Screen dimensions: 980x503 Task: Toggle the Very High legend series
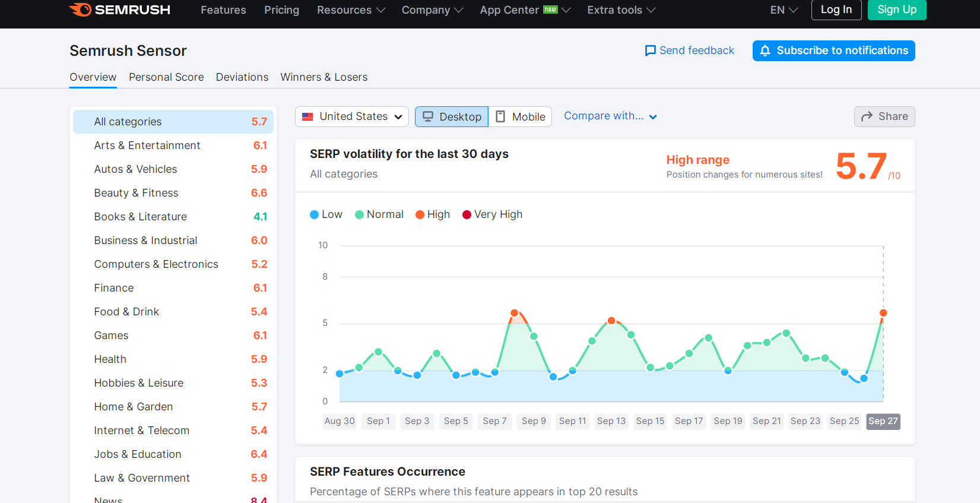pos(492,214)
